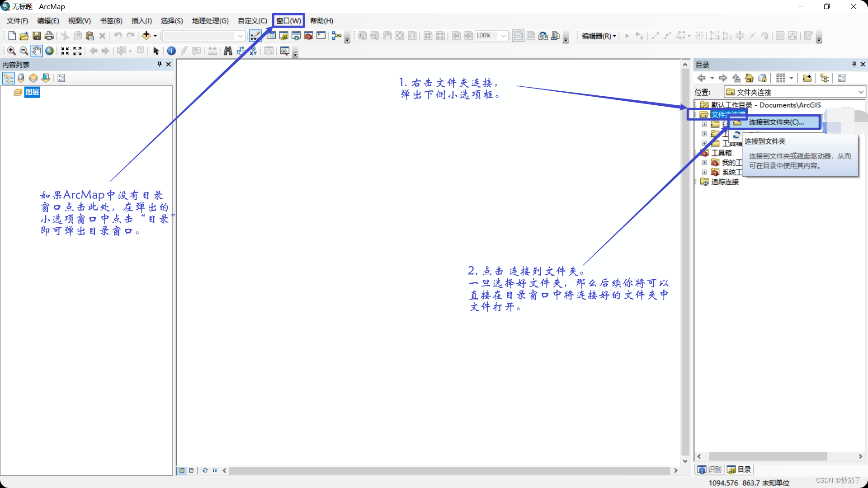Open the Find binoculars tool
The image size is (868, 488).
click(228, 51)
